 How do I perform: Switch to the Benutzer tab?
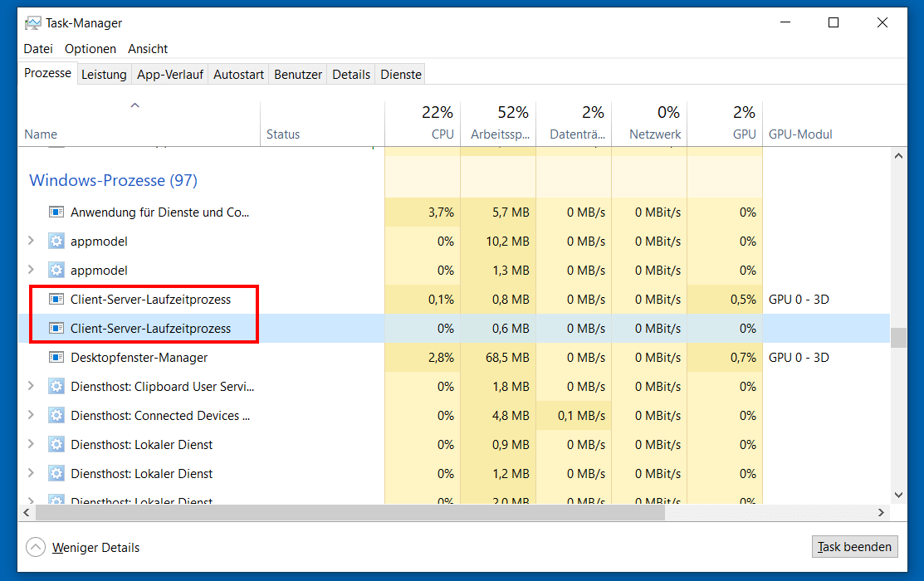click(298, 75)
